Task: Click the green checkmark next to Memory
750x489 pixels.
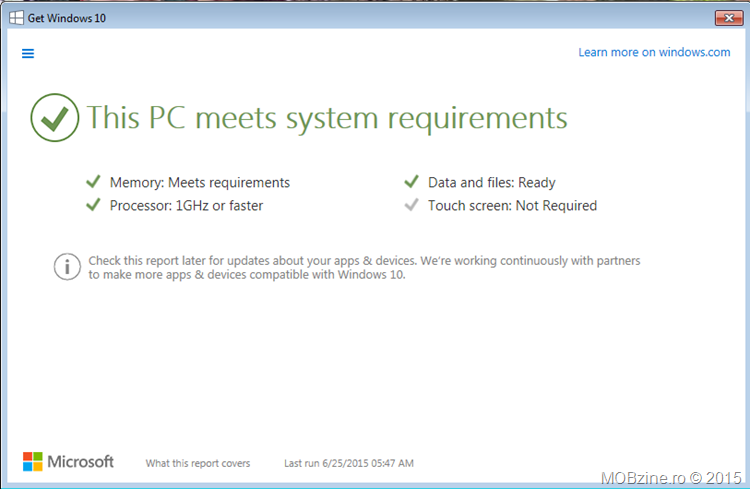Action: [x=93, y=181]
